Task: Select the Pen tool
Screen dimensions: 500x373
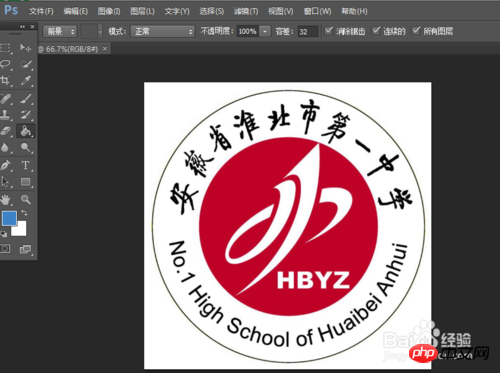Action: click(x=5, y=165)
